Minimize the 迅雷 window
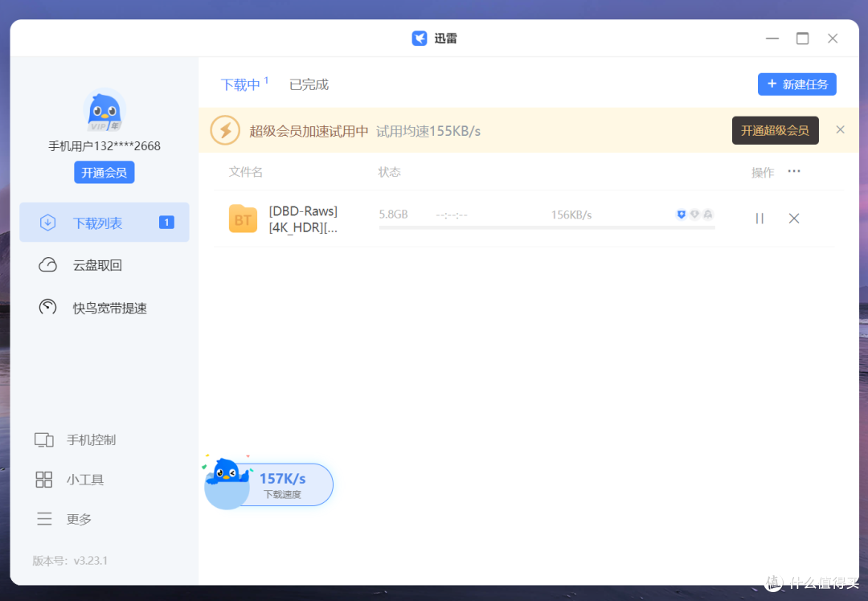868x601 pixels. pyautogui.click(x=772, y=39)
